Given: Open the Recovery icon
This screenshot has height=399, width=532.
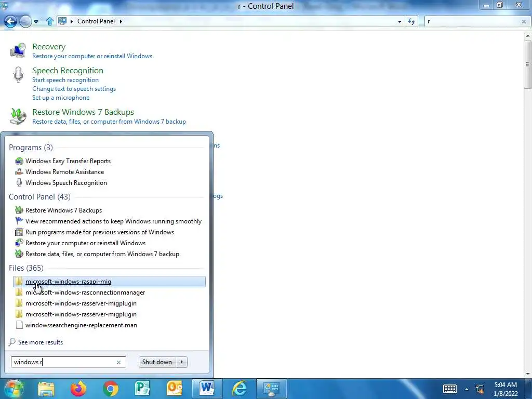Looking at the screenshot, I should [x=18, y=50].
